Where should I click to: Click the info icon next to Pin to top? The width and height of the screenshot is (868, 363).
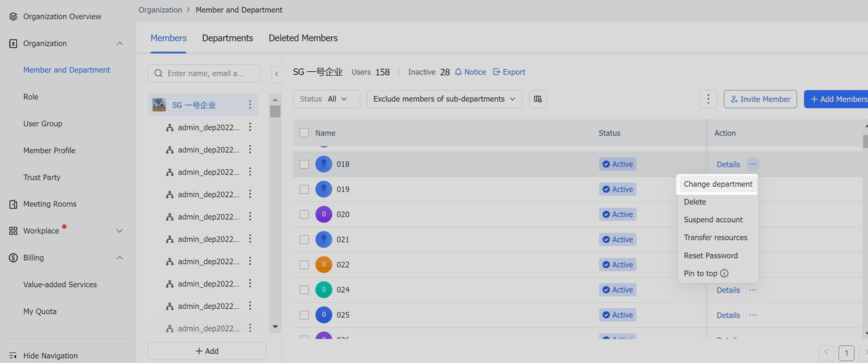[724, 274]
